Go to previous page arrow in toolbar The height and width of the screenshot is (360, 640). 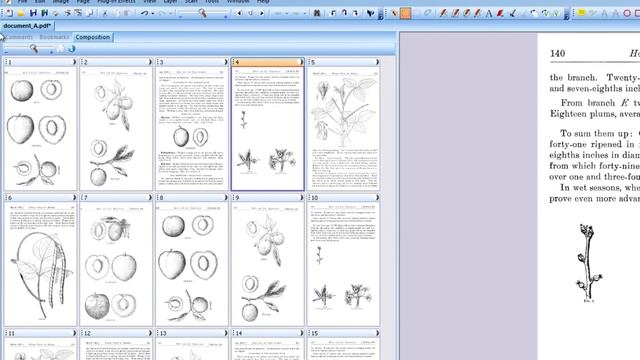[x=239, y=13]
